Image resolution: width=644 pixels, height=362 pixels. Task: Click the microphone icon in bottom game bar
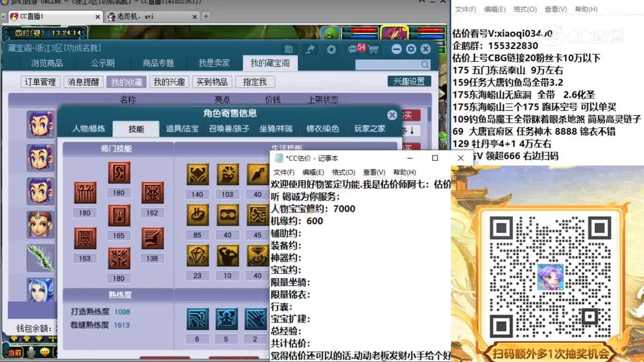tap(31, 352)
